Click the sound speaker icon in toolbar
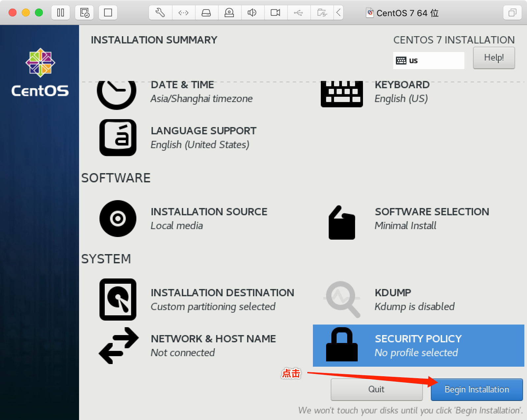This screenshot has height=420, width=527. pyautogui.click(x=252, y=13)
